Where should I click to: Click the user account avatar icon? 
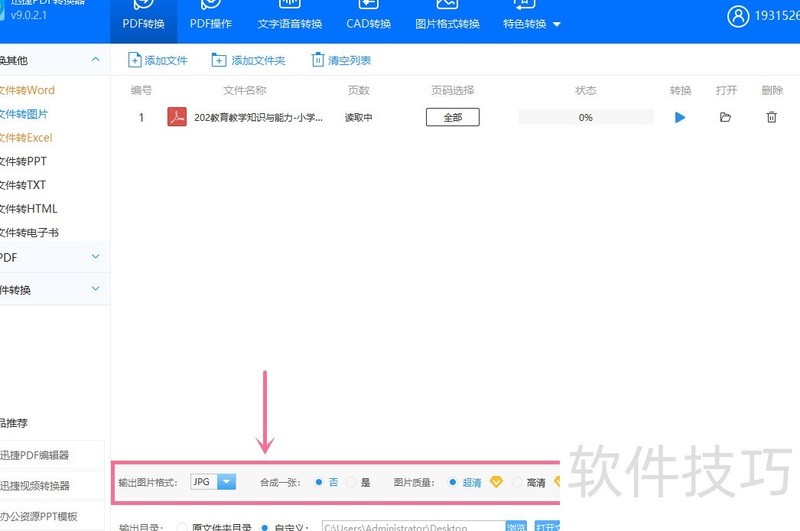[x=738, y=16]
